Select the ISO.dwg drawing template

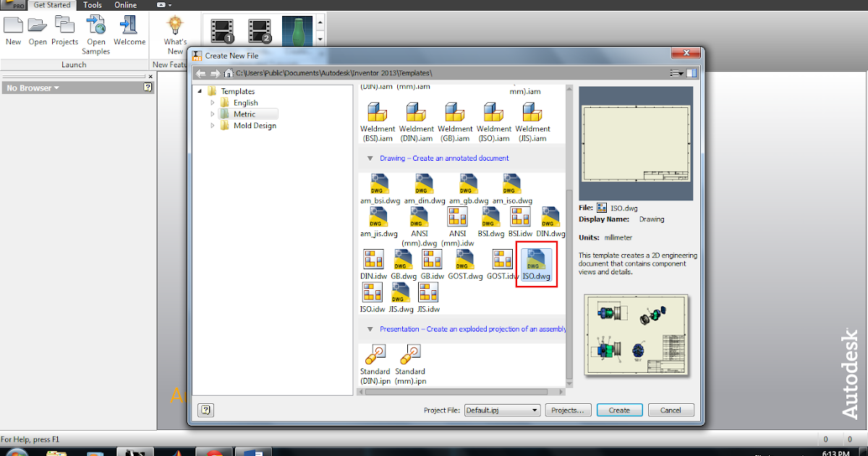(x=537, y=265)
